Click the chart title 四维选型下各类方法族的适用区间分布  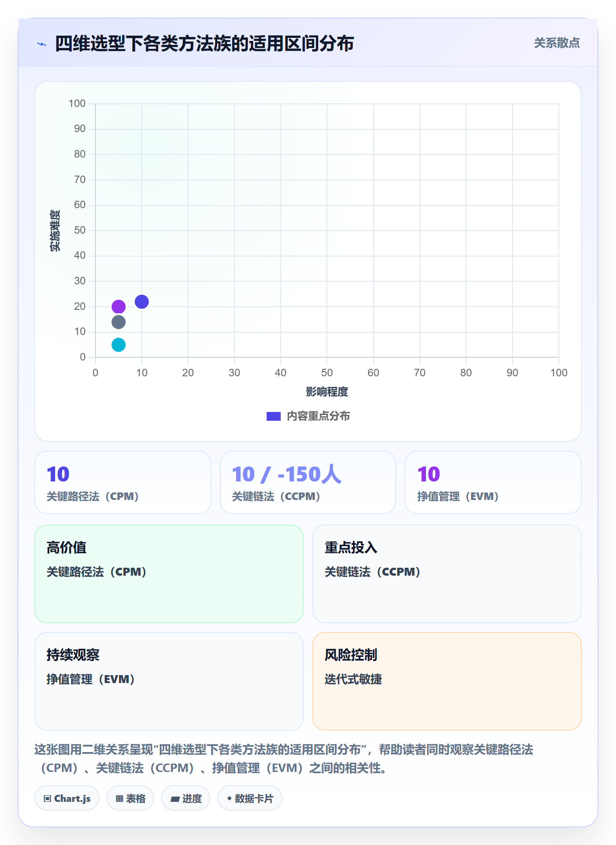coord(205,44)
